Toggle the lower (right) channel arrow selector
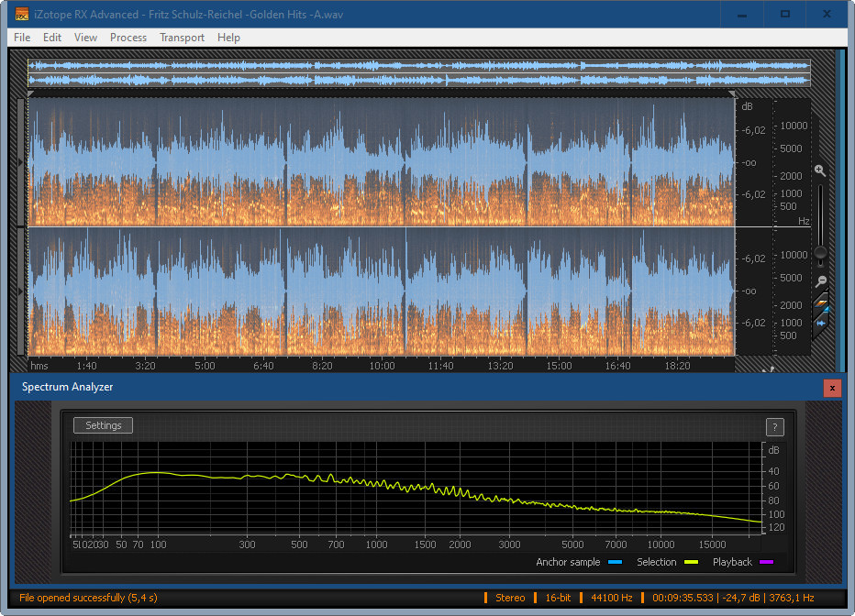The height and width of the screenshot is (616, 855). click(x=21, y=291)
